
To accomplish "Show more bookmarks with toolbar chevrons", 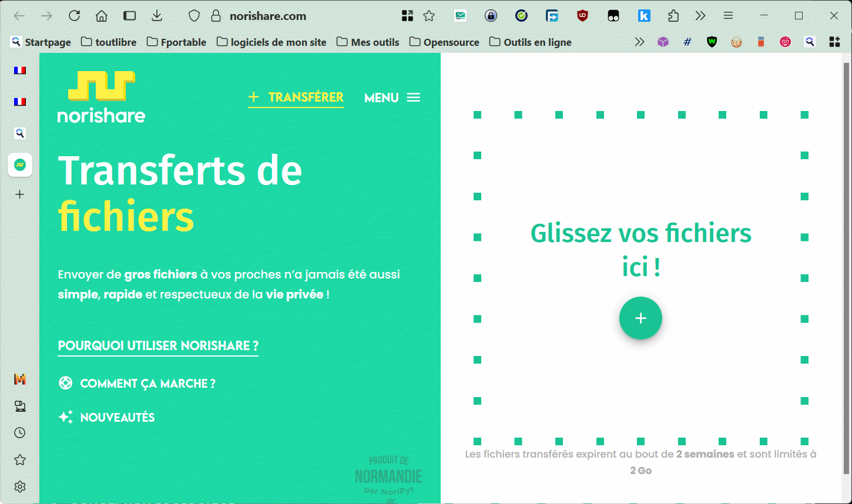I will click(x=639, y=42).
